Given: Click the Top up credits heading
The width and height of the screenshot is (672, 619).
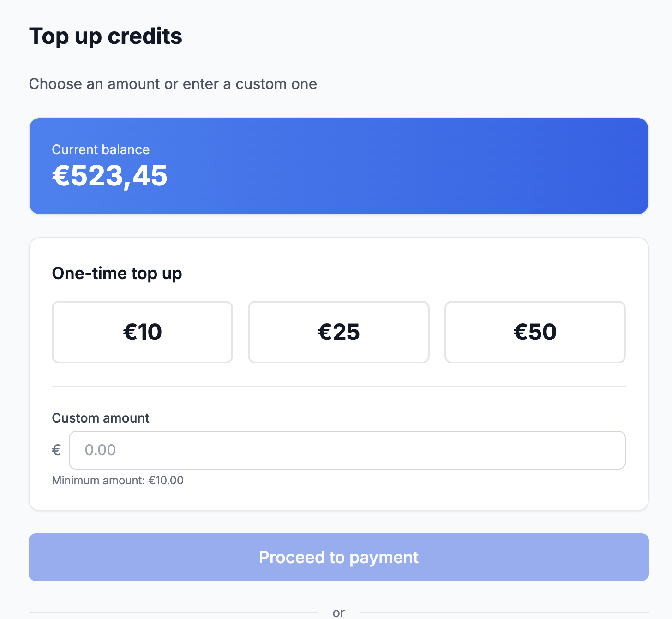Looking at the screenshot, I should 106,36.
